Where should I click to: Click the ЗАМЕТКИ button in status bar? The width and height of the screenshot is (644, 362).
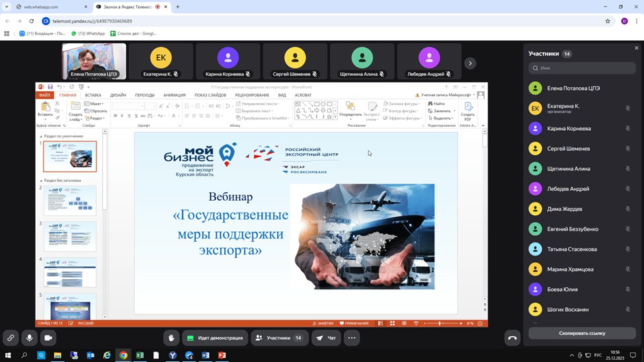coord(323,324)
